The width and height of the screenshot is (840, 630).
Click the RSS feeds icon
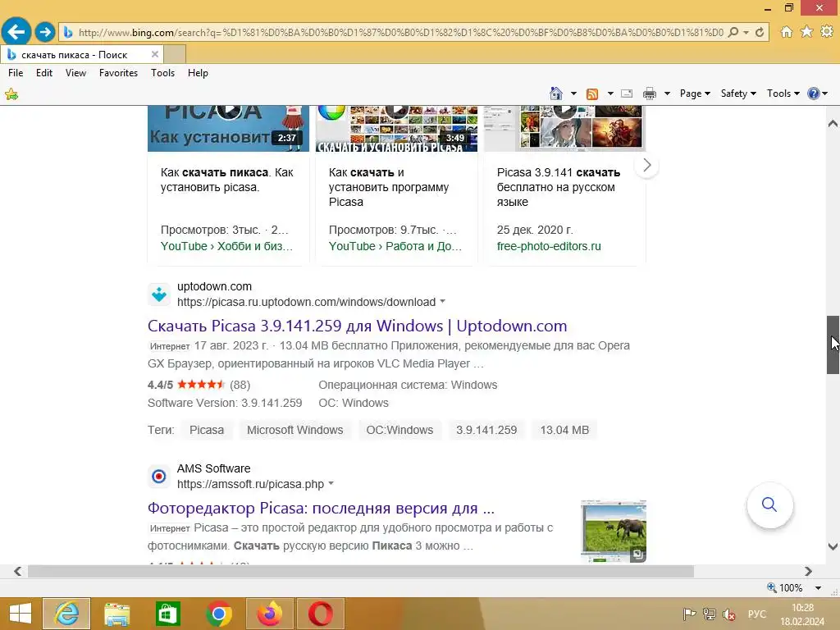(592, 94)
